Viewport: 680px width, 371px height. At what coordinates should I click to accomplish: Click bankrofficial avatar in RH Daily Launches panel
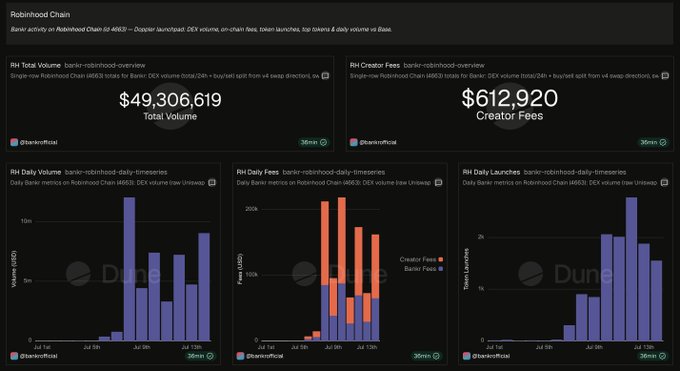coord(467,356)
